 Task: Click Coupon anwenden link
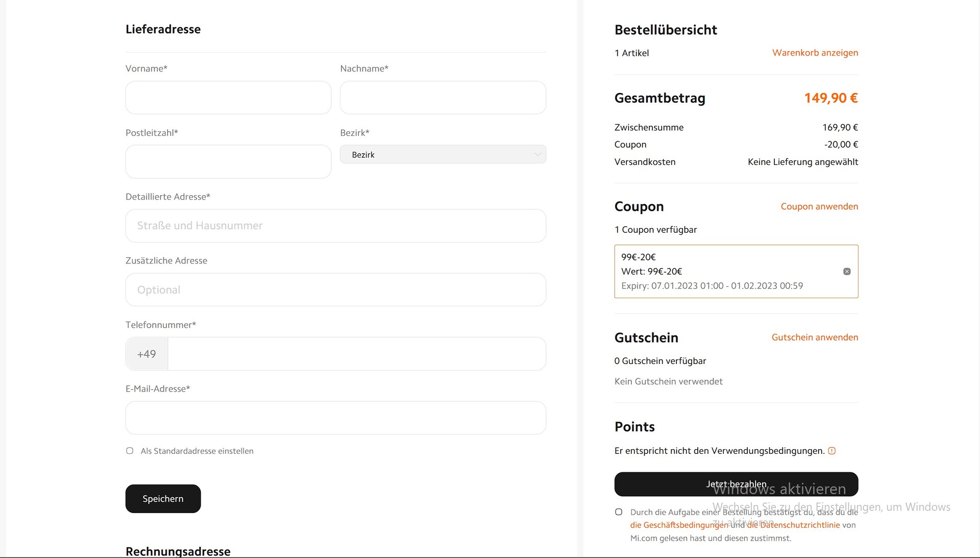tap(819, 206)
